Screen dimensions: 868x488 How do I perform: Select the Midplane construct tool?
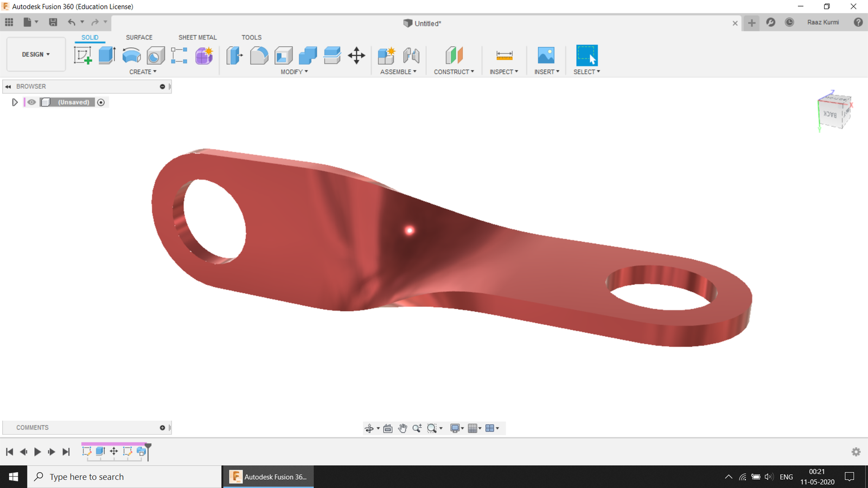(454, 55)
